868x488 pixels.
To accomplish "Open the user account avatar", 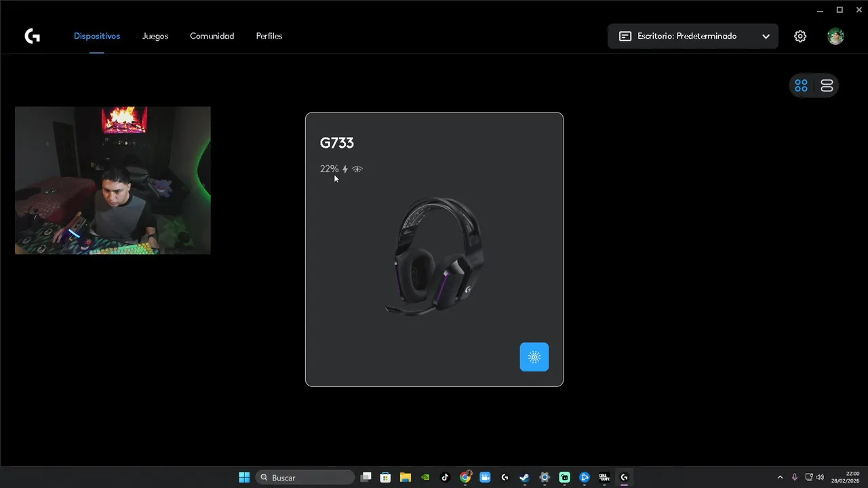I will tap(835, 37).
